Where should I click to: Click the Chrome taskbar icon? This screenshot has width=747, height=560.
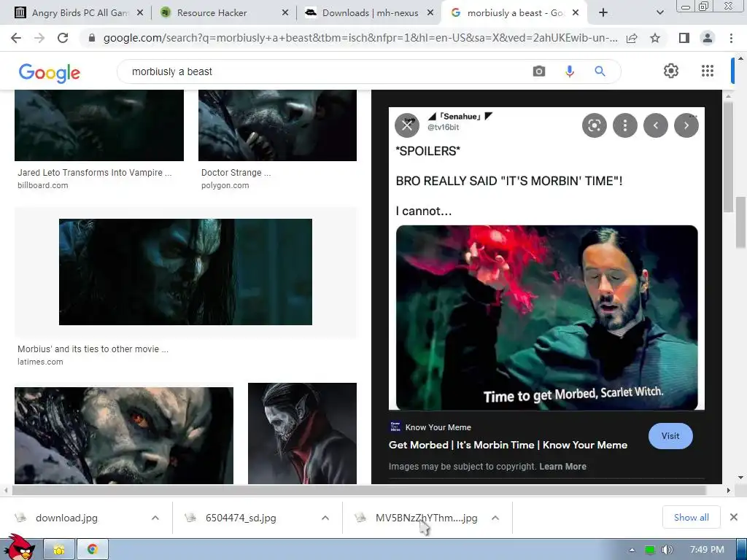tap(93, 550)
